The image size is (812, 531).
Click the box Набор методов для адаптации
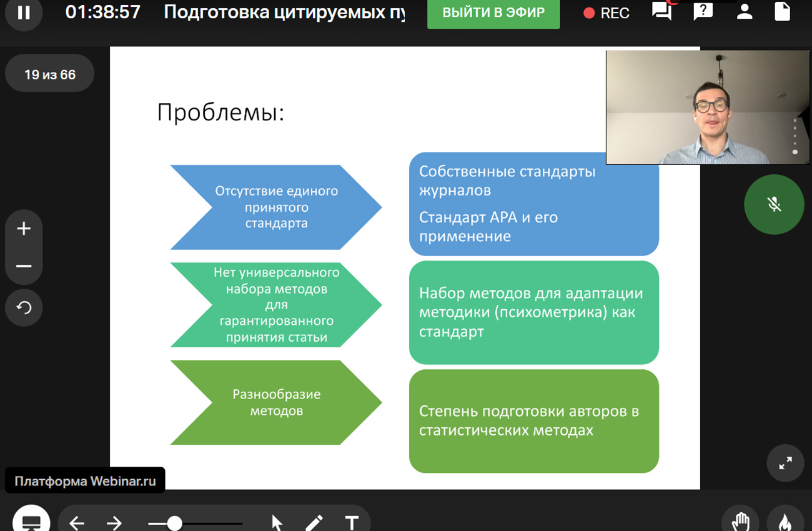[x=534, y=312]
